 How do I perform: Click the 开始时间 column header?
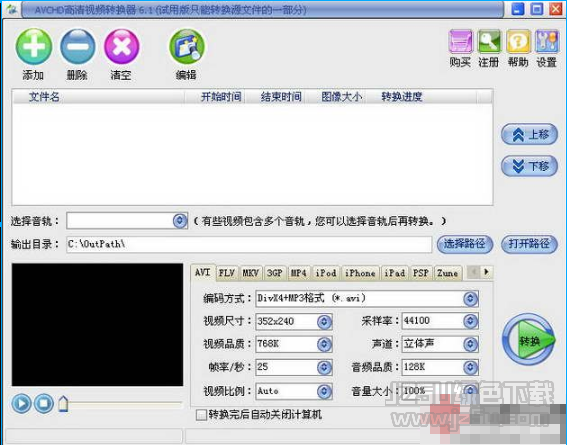[214, 97]
